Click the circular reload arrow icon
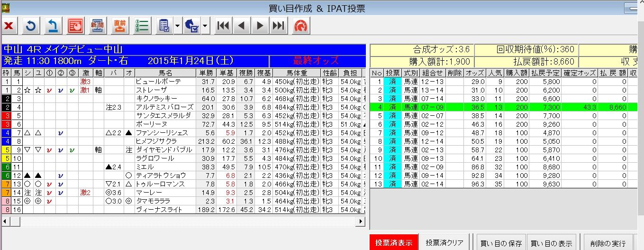The height and width of the screenshot is (250, 644). pos(31,26)
